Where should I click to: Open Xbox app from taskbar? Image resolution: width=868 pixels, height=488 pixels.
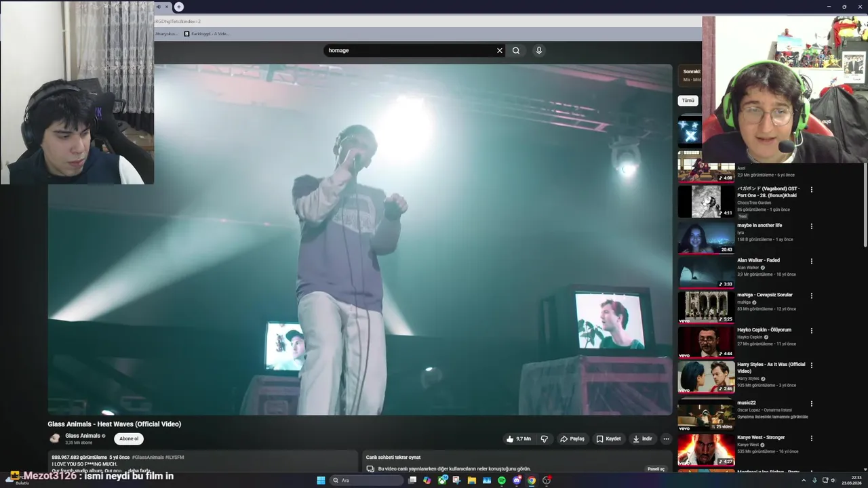442,481
